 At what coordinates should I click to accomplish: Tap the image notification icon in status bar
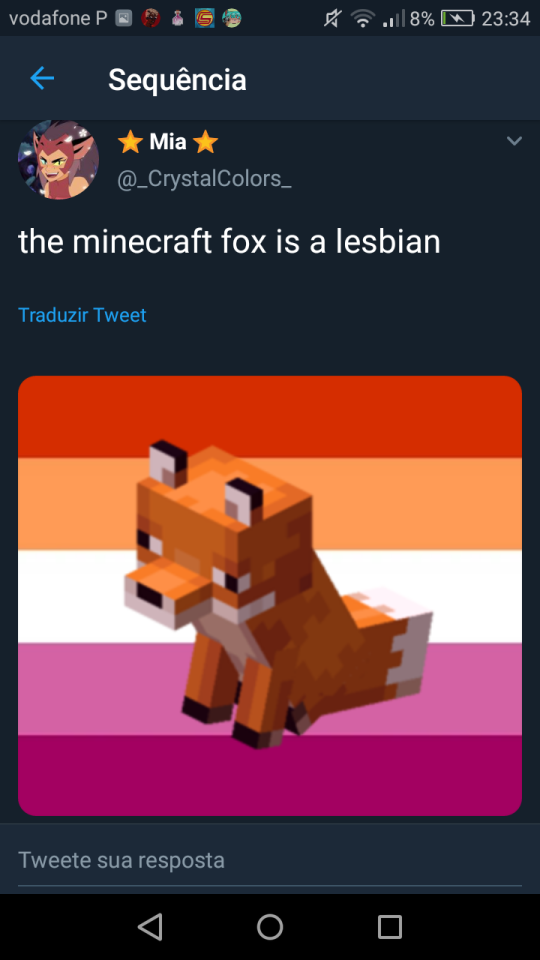click(124, 19)
